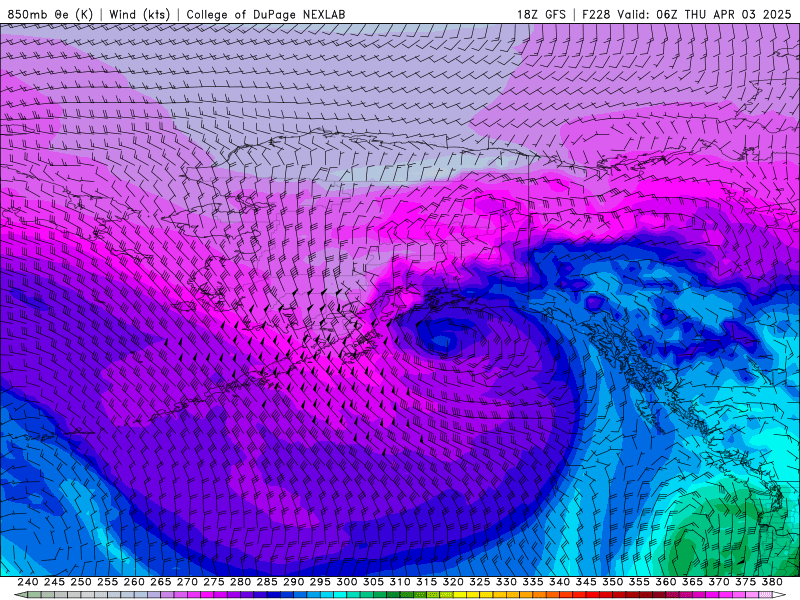Click the 265 color scale label

(161, 582)
